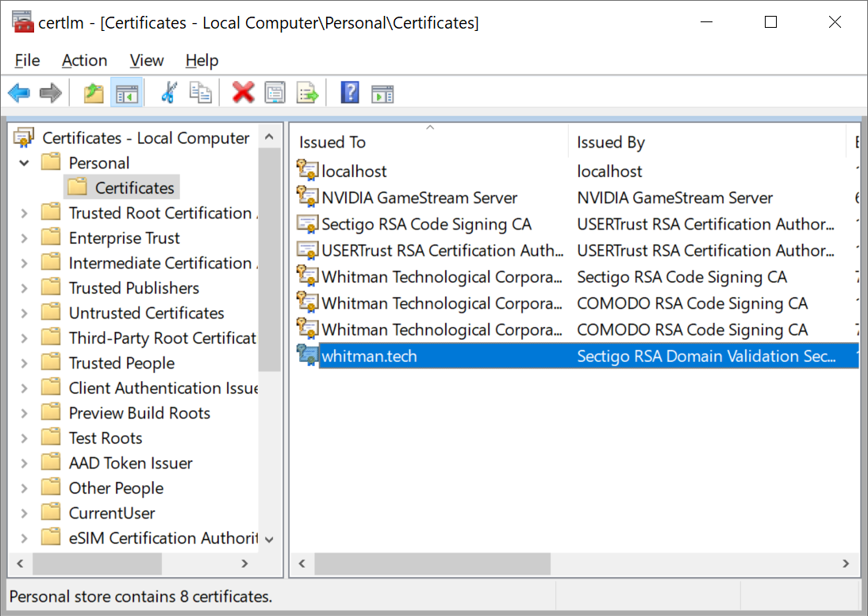Viewport: 868px width, 616px height.
Task: Click the Trusted Publishers folder icon
Action: 51,287
